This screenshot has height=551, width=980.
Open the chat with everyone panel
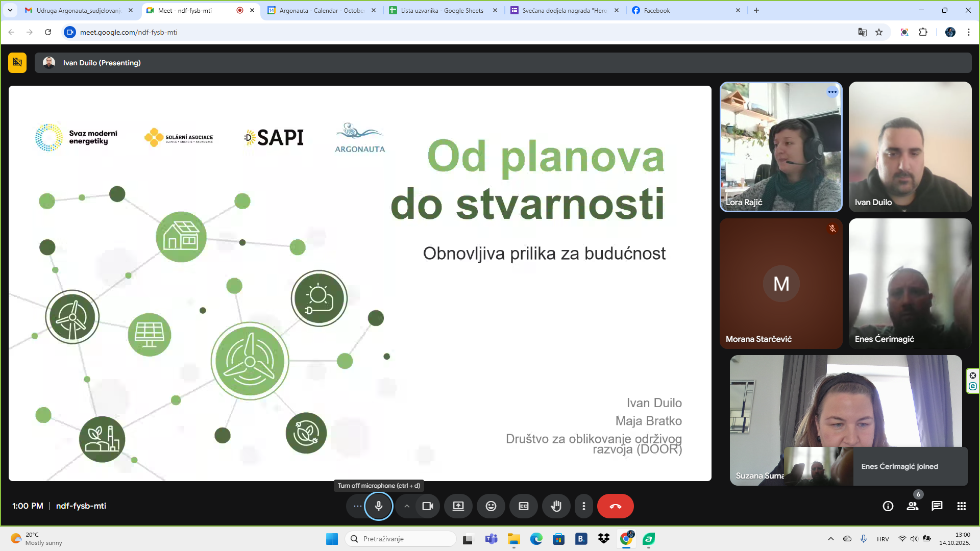(x=937, y=506)
